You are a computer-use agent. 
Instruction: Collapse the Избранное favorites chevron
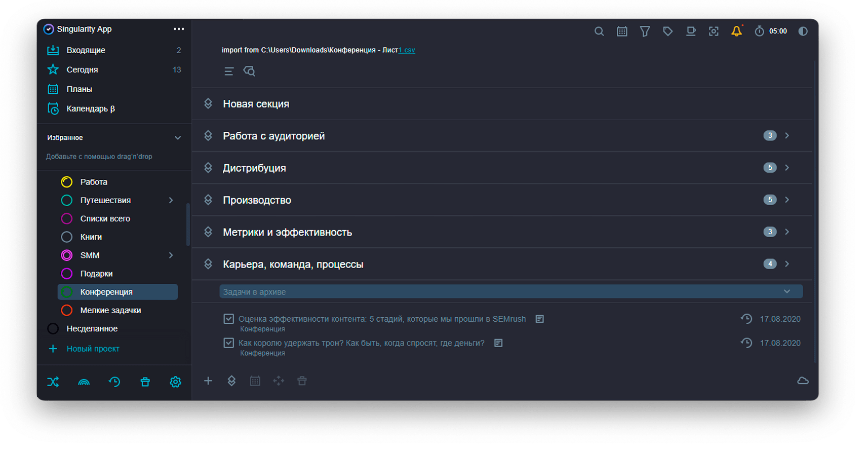(x=178, y=138)
